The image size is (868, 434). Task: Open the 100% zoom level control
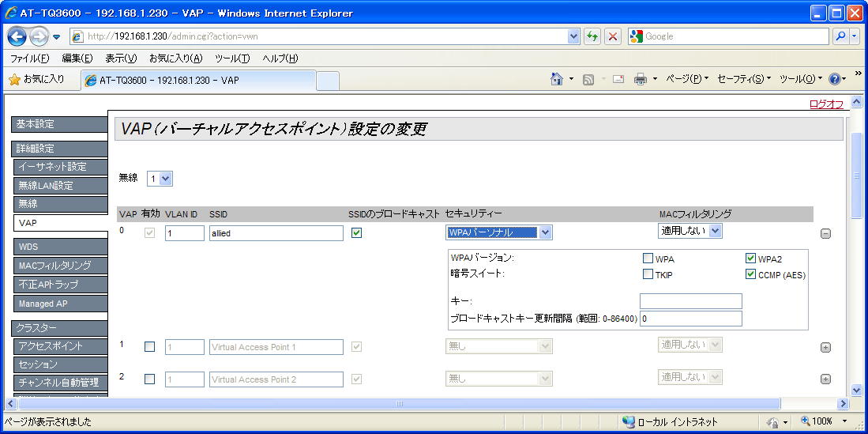tap(824, 422)
